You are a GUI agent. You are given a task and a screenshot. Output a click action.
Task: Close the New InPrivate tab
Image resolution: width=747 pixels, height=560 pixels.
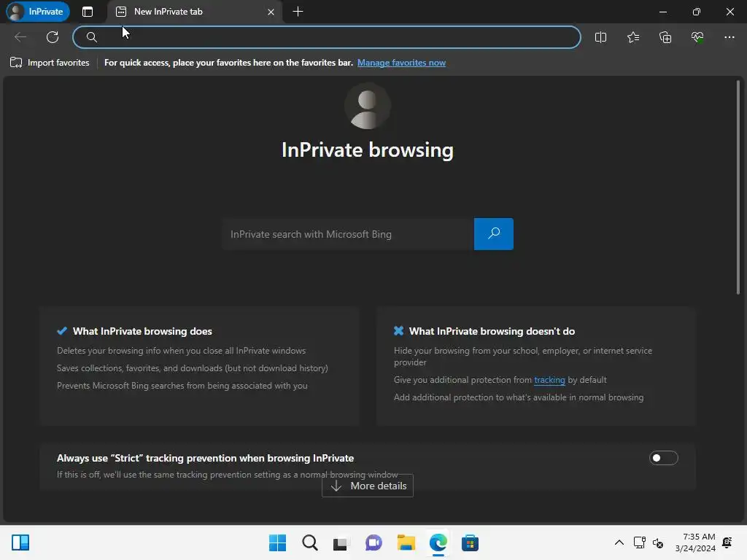[271, 12]
